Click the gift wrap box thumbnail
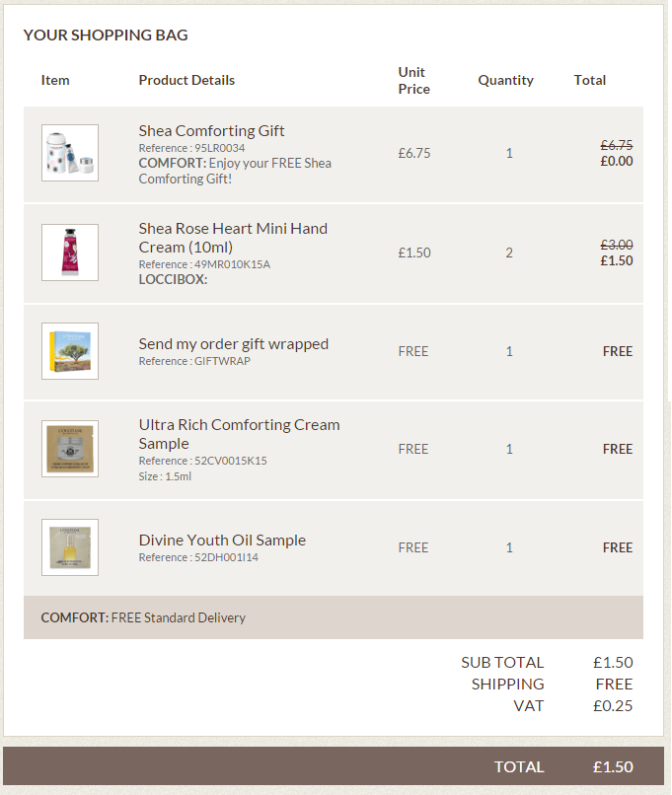This screenshot has height=795, width=672. (70, 351)
